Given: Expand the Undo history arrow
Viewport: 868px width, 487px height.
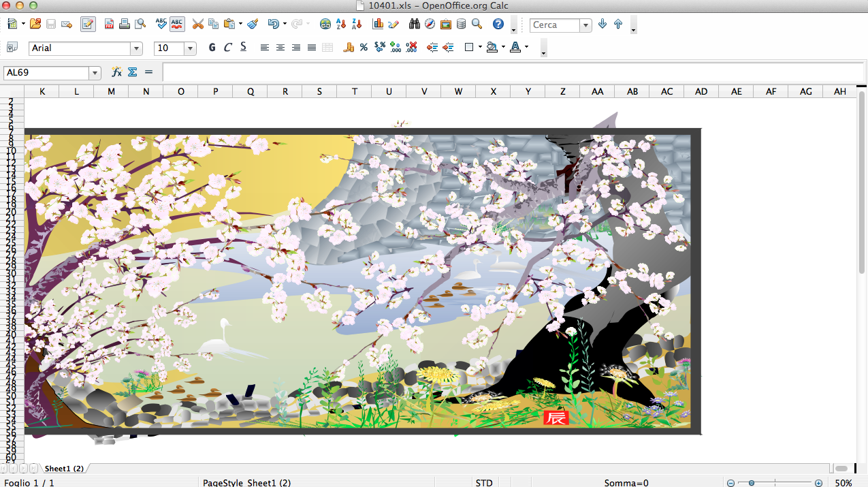Looking at the screenshot, I should click(x=284, y=25).
